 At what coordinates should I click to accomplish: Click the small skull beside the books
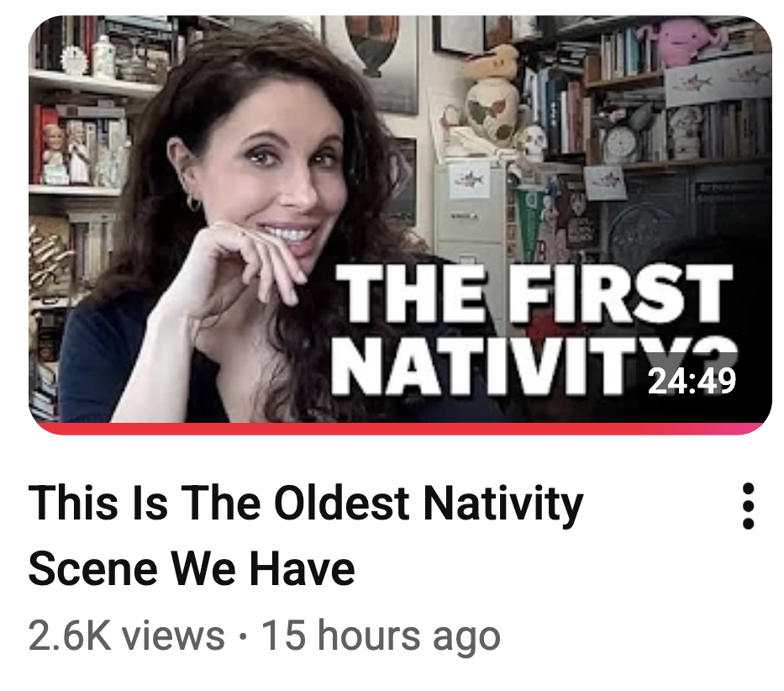pos(534,141)
